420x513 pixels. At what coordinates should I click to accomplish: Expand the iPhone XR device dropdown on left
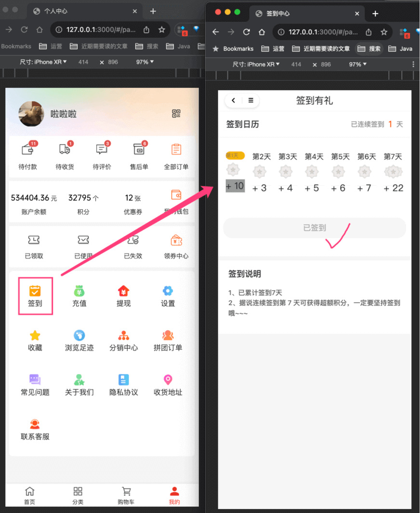tap(43, 62)
